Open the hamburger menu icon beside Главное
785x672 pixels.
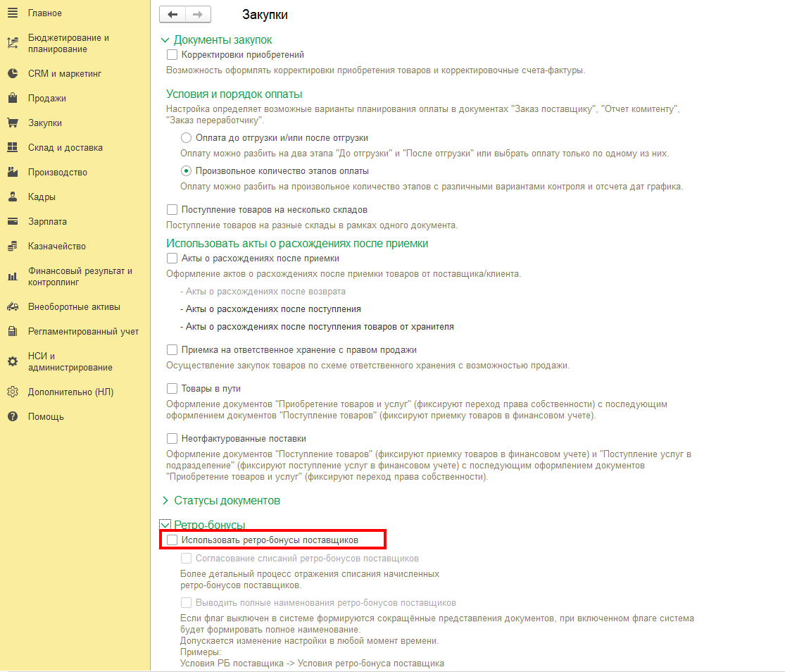(x=13, y=13)
